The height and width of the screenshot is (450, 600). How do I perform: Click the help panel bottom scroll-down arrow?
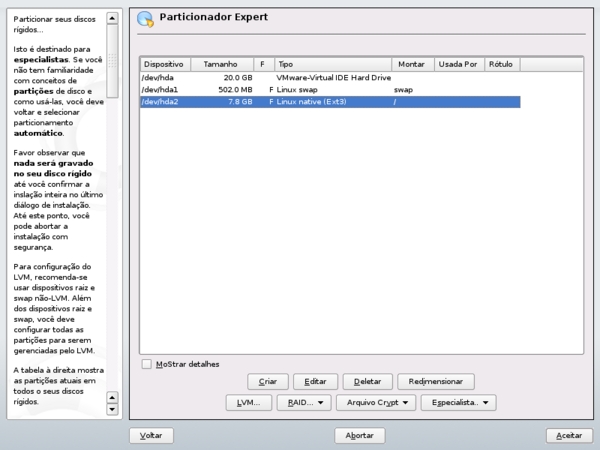[x=112, y=409]
